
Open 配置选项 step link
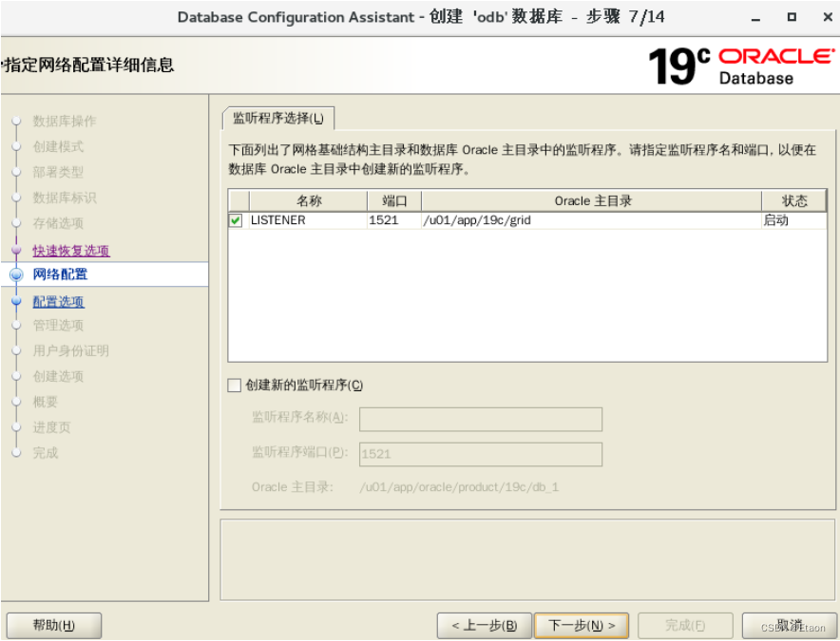(58, 301)
